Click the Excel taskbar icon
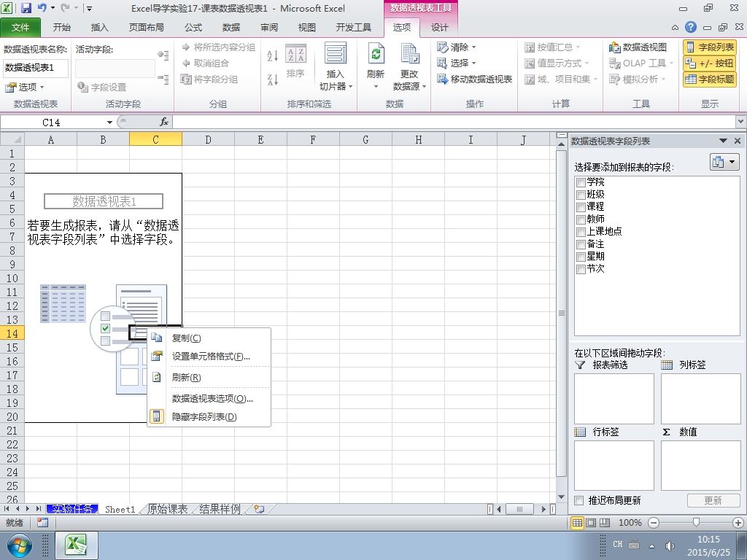 tap(77, 545)
